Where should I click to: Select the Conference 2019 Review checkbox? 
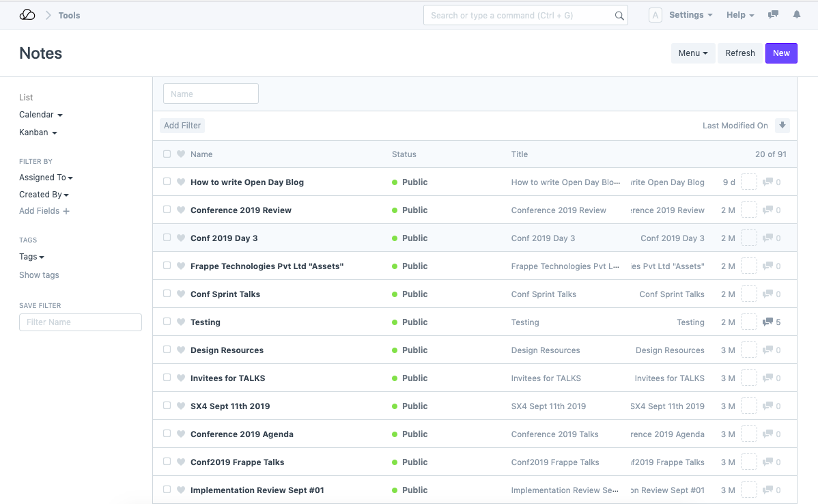coord(167,210)
